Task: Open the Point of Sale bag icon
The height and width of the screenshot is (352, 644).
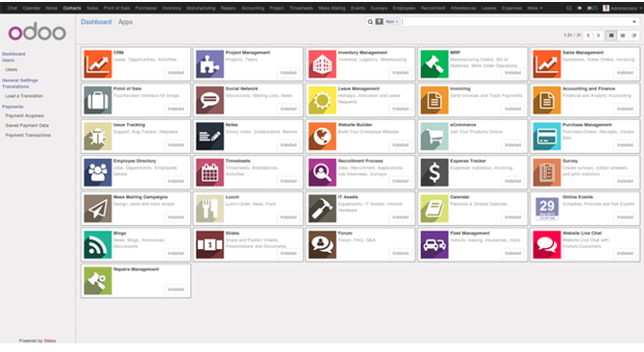Action: (x=98, y=100)
